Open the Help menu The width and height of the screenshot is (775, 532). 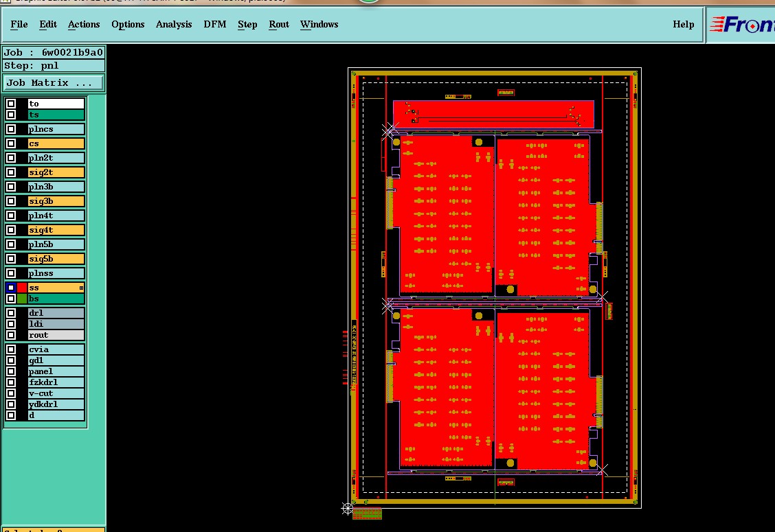point(683,24)
